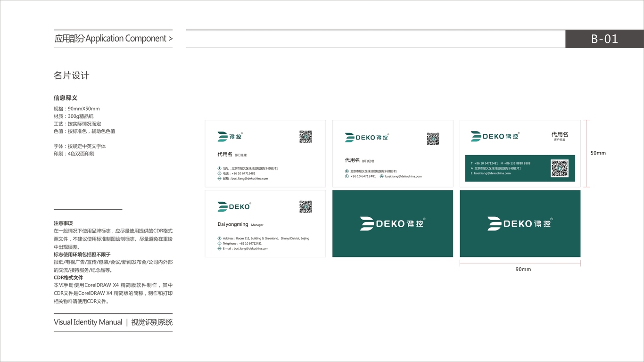Click the Visual Identity Manual footer text

(x=88, y=322)
